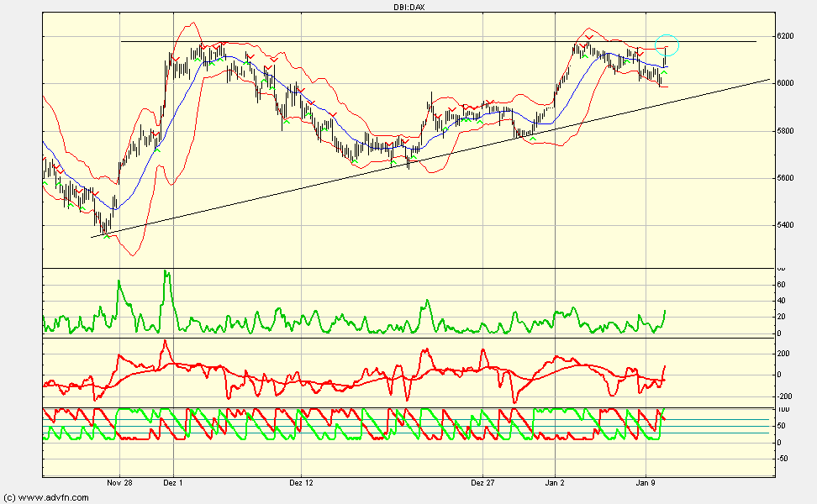Click the blue circle highlight annotation
The image size is (817, 504).
665,43
